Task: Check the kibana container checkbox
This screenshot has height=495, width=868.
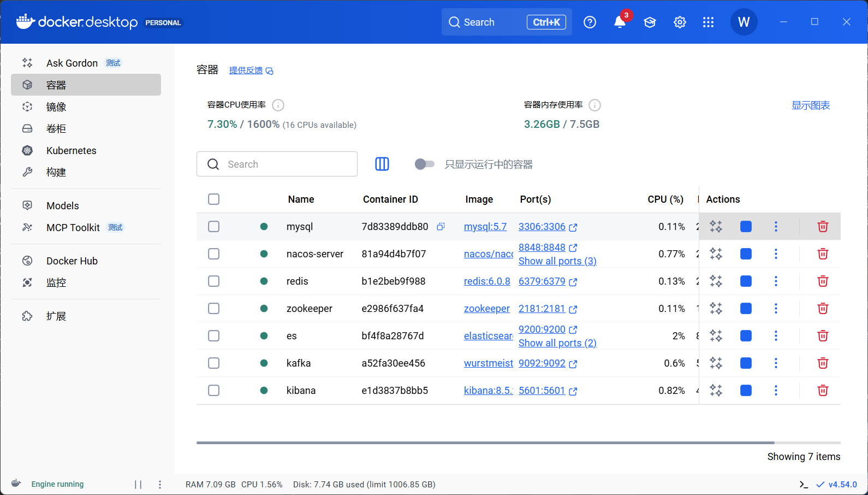Action: tap(214, 391)
